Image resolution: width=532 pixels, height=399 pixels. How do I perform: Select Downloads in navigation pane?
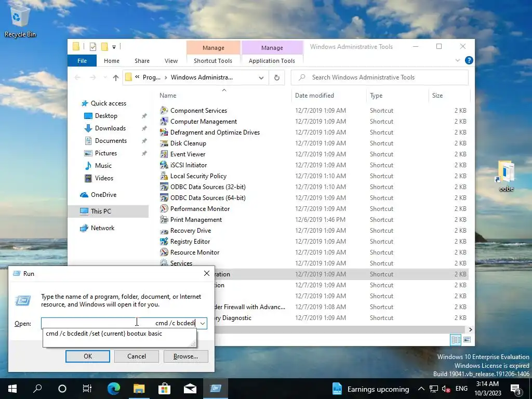[110, 128]
